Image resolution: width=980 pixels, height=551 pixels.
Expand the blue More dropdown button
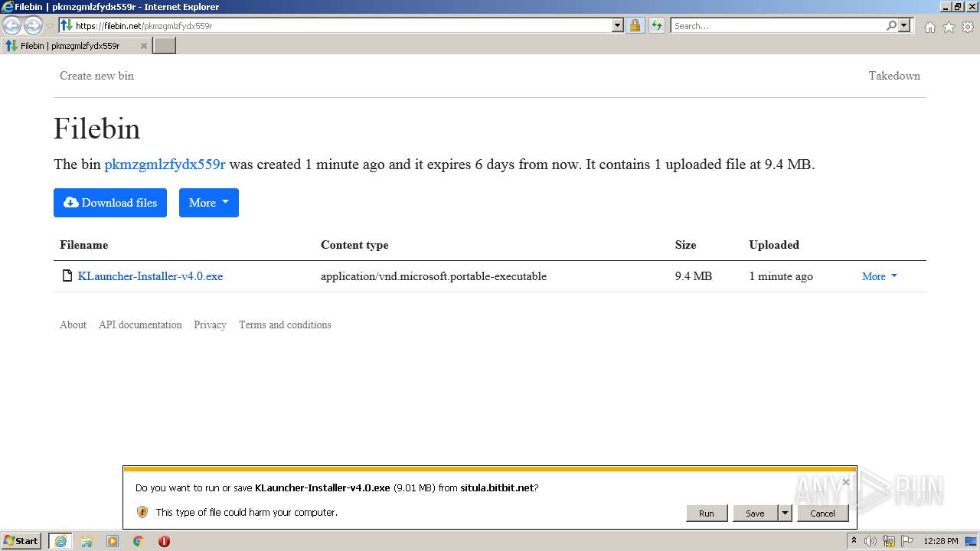209,203
